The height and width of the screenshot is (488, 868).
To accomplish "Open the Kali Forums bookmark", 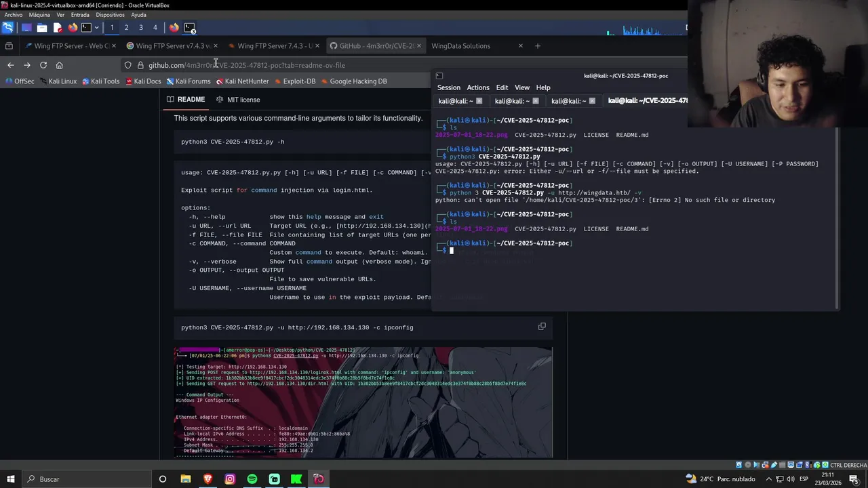I will pos(189,81).
